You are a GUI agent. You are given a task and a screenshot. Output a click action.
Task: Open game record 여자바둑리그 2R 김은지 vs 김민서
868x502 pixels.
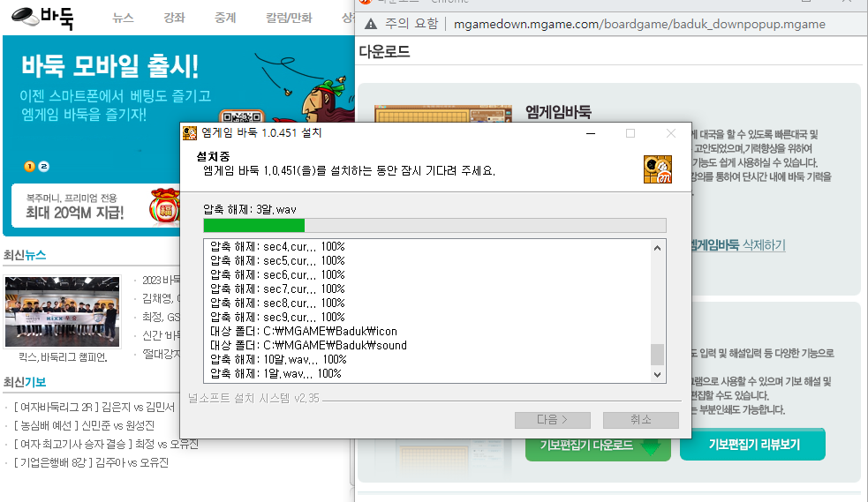pos(94,408)
